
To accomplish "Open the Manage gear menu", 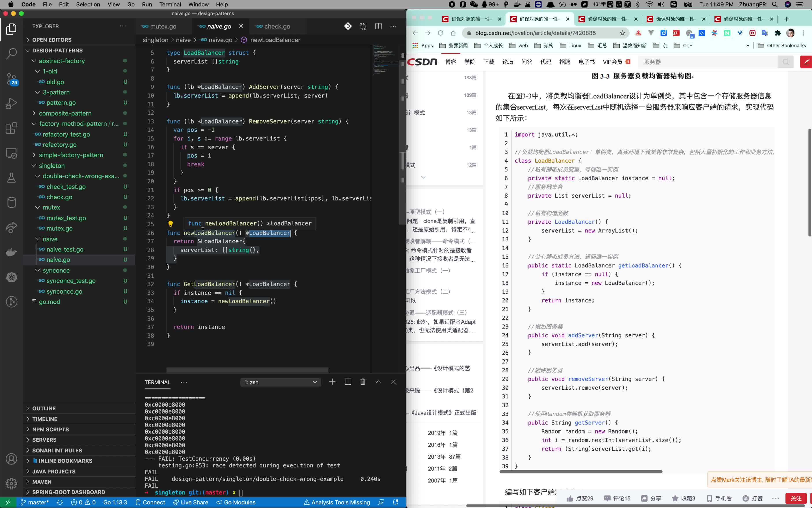I will tap(11, 484).
